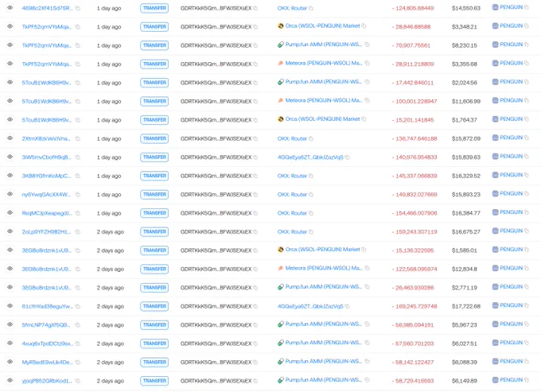This screenshot has width=541, height=392.
Task: Copy PENGUIN token address on $11,606.99 row
Action: click(527, 100)
